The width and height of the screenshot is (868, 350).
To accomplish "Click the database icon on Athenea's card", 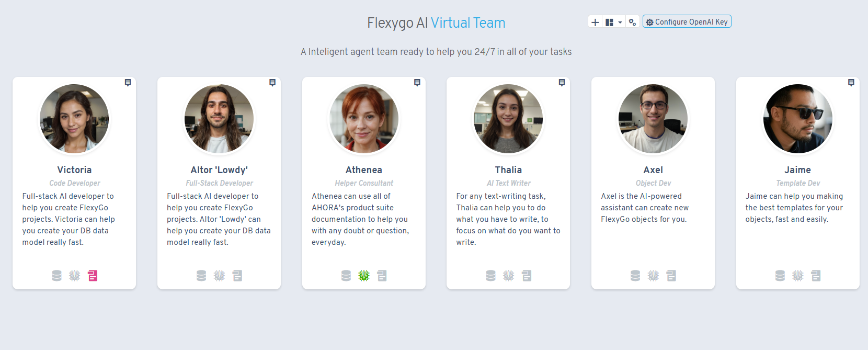I will (x=346, y=276).
